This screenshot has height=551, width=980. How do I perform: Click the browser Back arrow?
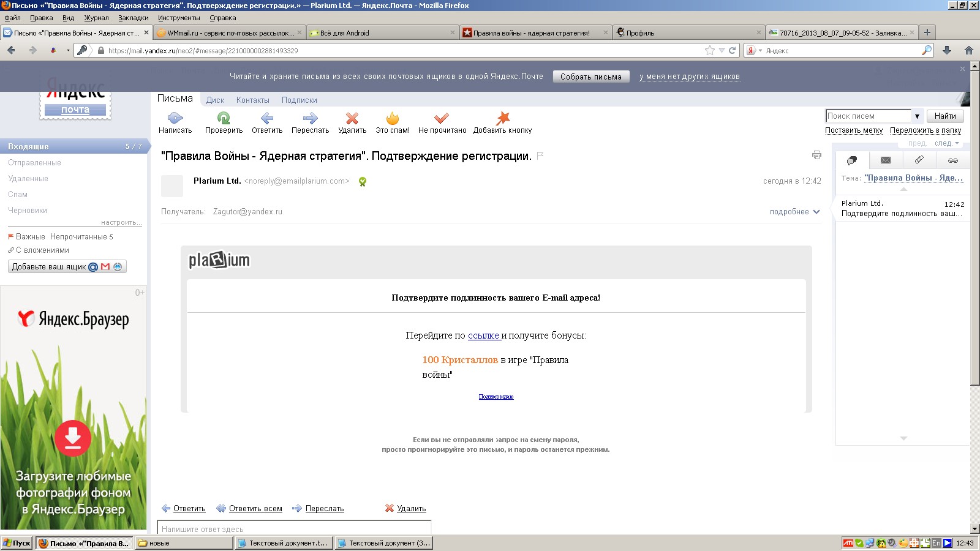pyautogui.click(x=11, y=50)
